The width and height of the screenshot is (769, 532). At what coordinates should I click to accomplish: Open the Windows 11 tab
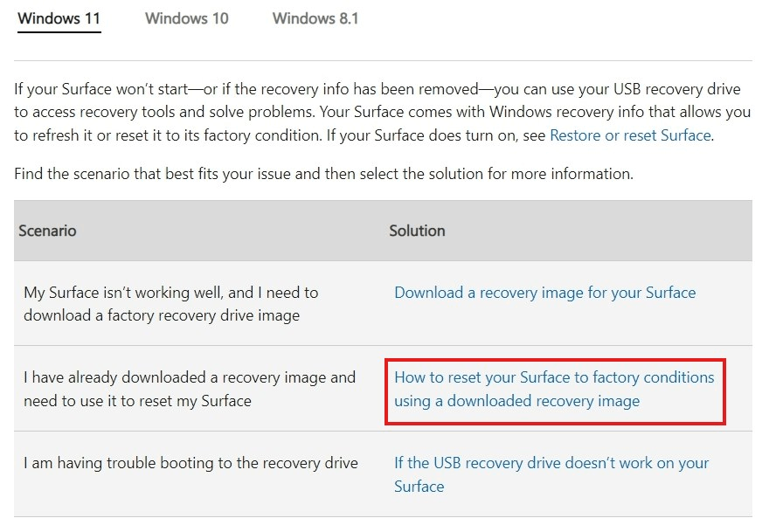(x=59, y=18)
